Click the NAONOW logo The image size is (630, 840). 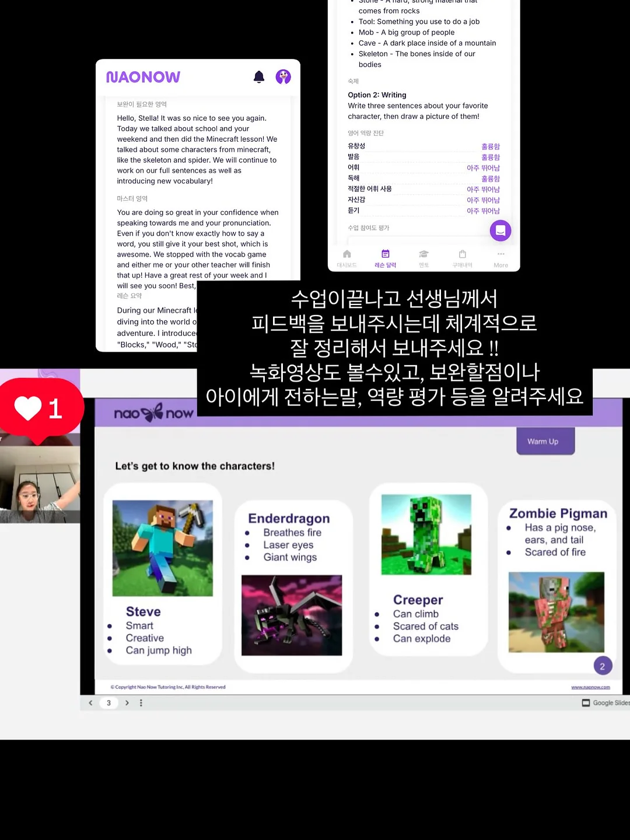point(143,77)
